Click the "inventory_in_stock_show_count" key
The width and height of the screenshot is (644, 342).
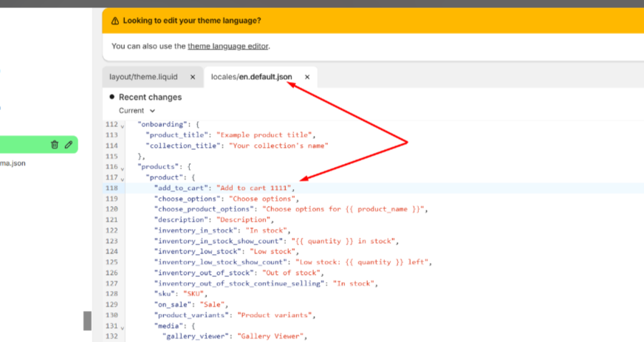click(x=221, y=241)
